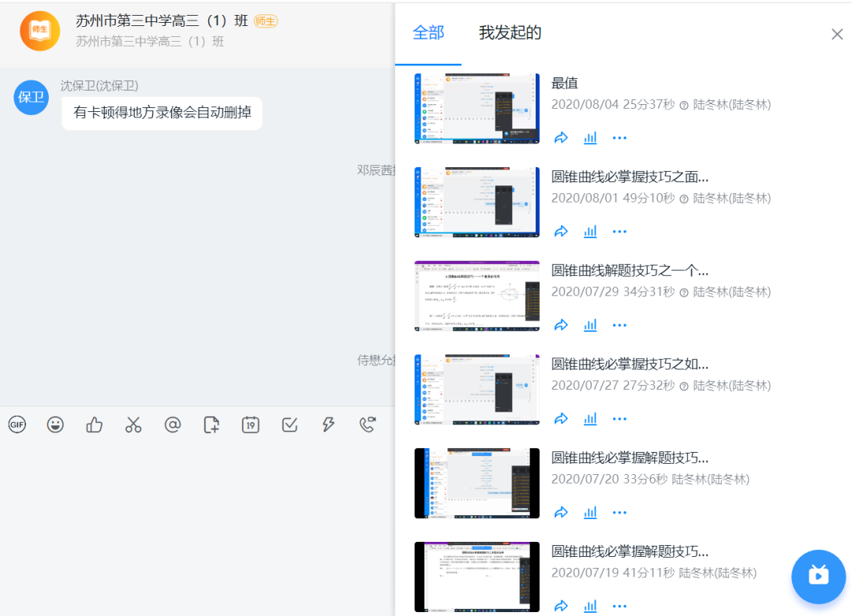Open the 最值 recording thumbnail
This screenshot has width=852, height=616.
tap(476, 109)
